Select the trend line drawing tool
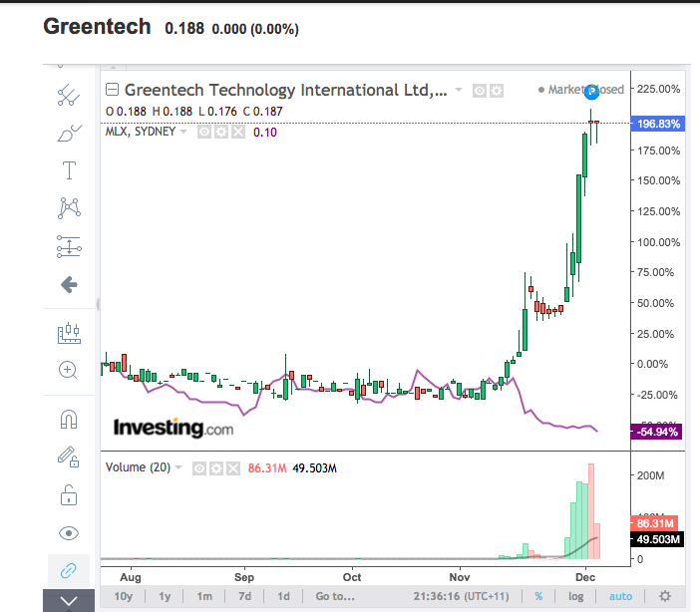The width and height of the screenshot is (700, 612). pyautogui.click(x=69, y=95)
